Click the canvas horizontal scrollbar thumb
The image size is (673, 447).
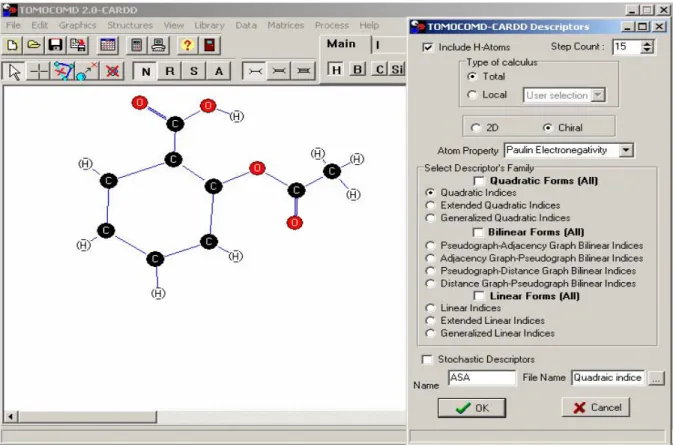pos(88,417)
